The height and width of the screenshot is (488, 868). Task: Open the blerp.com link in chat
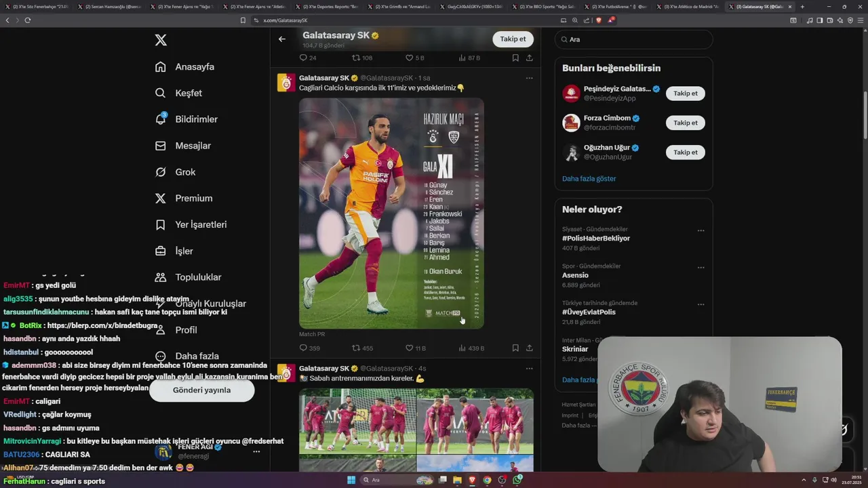(x=102, y=325)
